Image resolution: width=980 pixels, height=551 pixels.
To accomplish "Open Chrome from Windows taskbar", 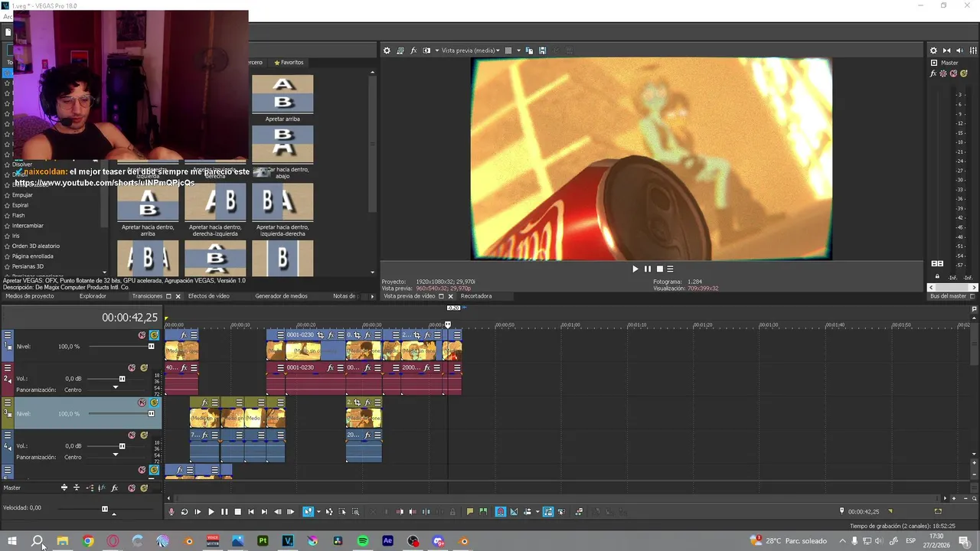I will [88, 541].
